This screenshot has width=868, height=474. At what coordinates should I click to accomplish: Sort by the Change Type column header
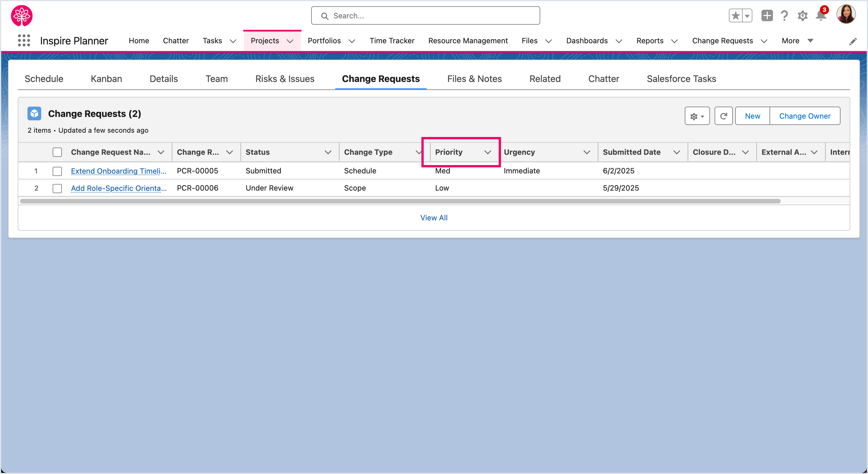point(368,152)
